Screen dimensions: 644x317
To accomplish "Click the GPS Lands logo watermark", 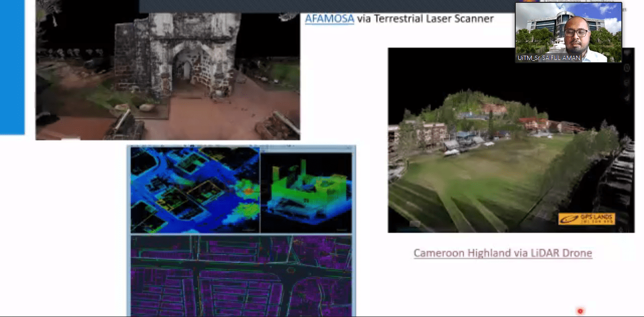I will 586,218.
